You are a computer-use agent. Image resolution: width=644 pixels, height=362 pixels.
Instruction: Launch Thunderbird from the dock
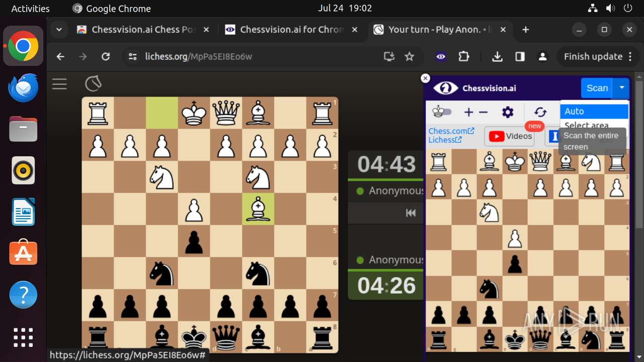coord(23,87)
